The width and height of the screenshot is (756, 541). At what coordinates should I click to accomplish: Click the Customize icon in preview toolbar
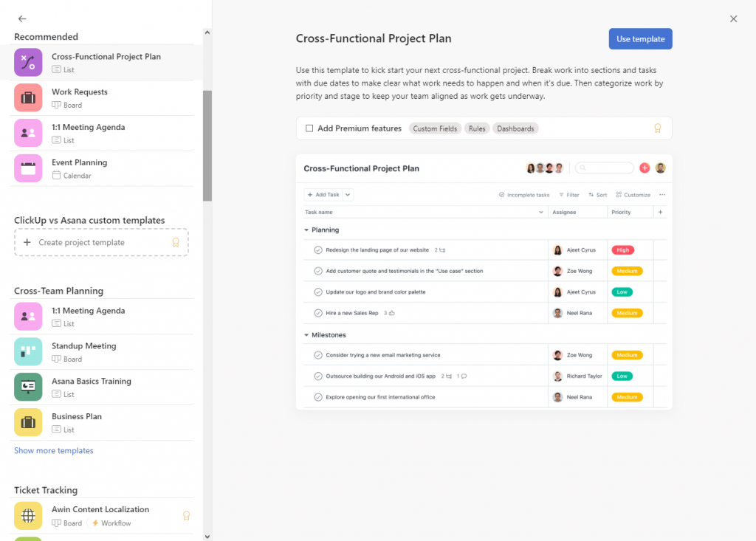[619, 195]
